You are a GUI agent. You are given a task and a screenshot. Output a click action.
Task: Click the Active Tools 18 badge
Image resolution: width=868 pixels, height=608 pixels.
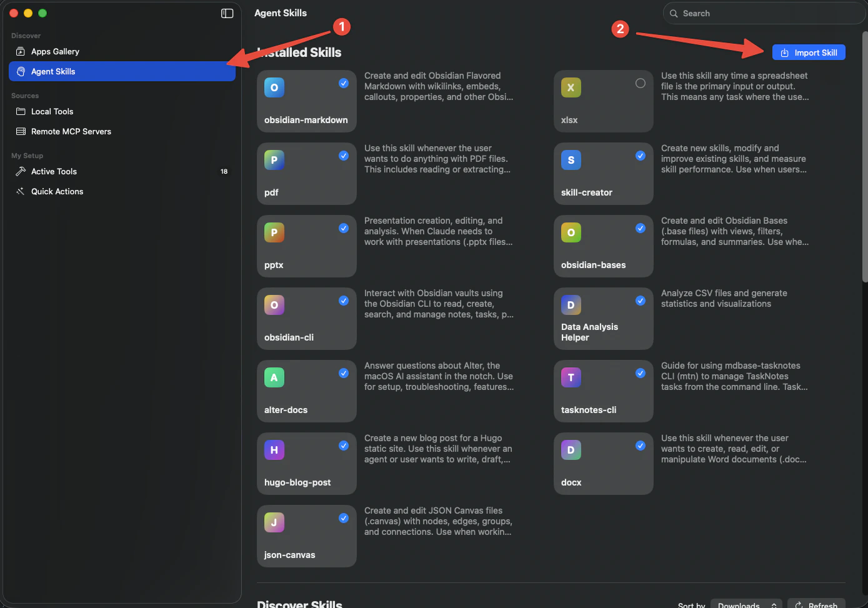(224, 171)
